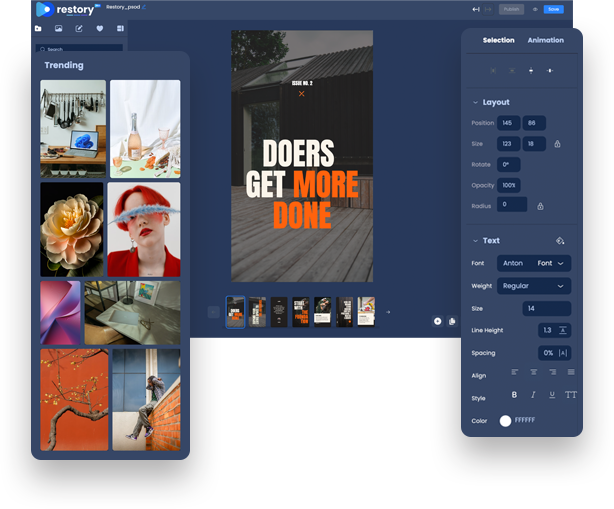Click the undo arrow icon
The width and height of the screenshot is (614, 509).
pyautogui.click(x=475, y=9)
